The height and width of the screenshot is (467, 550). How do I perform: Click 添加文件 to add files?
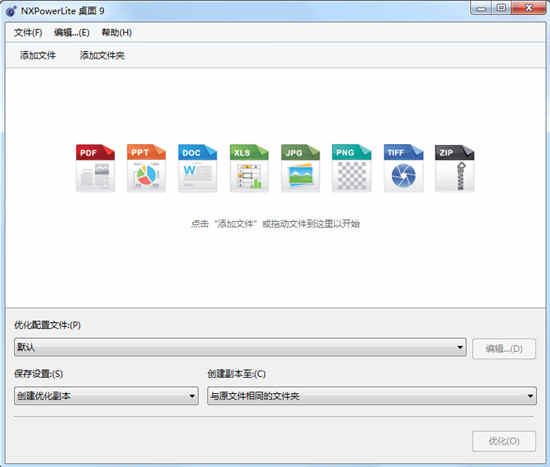pyautogui.click(x=38, y=55)
